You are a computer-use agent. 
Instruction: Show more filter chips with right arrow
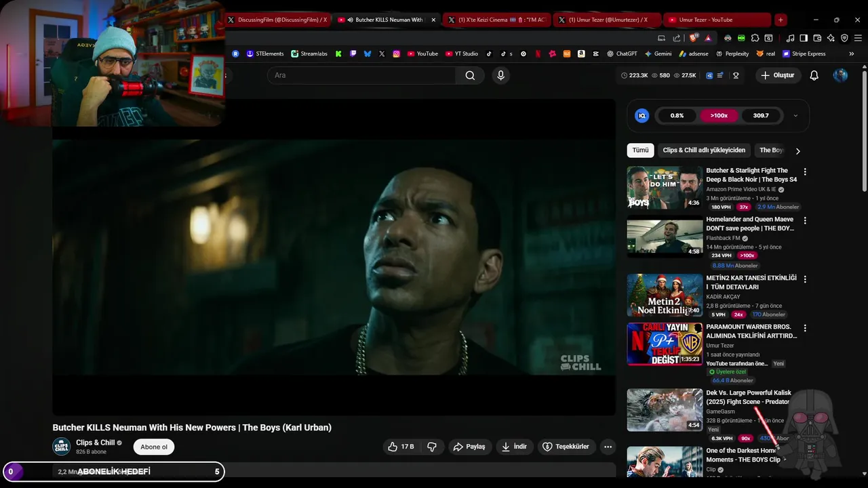coord(797,150)
